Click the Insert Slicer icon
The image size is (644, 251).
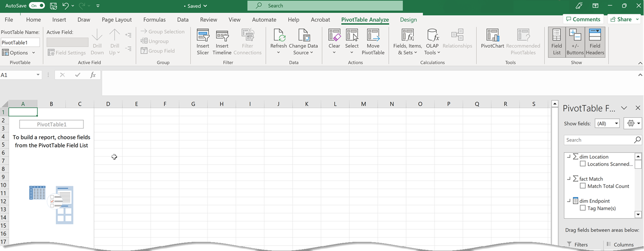point(203,36)
